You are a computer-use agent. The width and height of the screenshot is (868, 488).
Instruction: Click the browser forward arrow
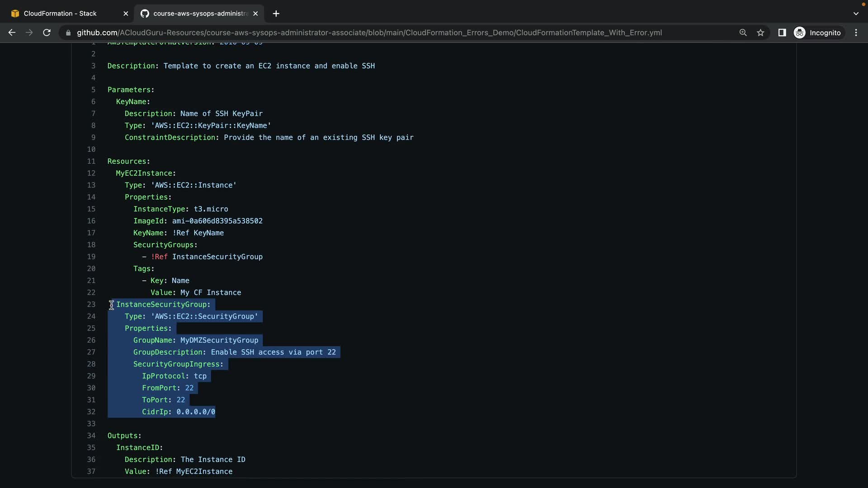point(29,33)
